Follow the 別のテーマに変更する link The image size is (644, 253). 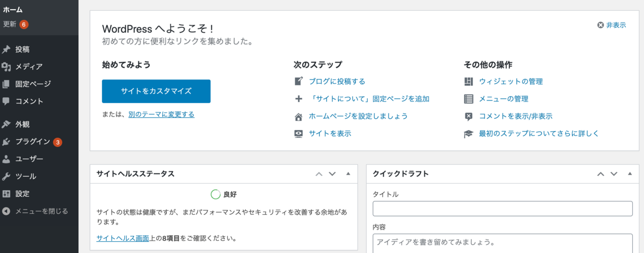[x=162, y=114]
